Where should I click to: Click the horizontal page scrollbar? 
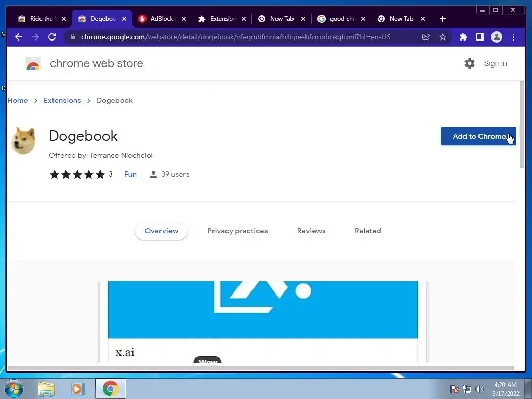[x=260, y=368]
